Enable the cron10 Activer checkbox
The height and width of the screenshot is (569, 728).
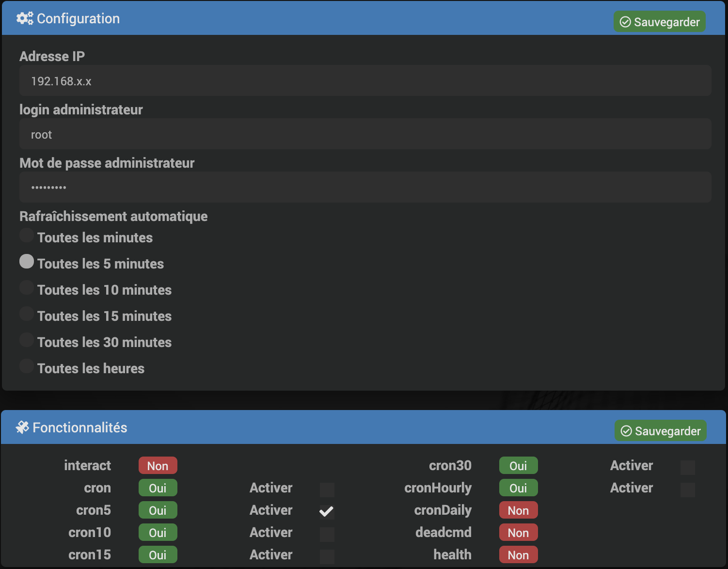click(327, 534)
